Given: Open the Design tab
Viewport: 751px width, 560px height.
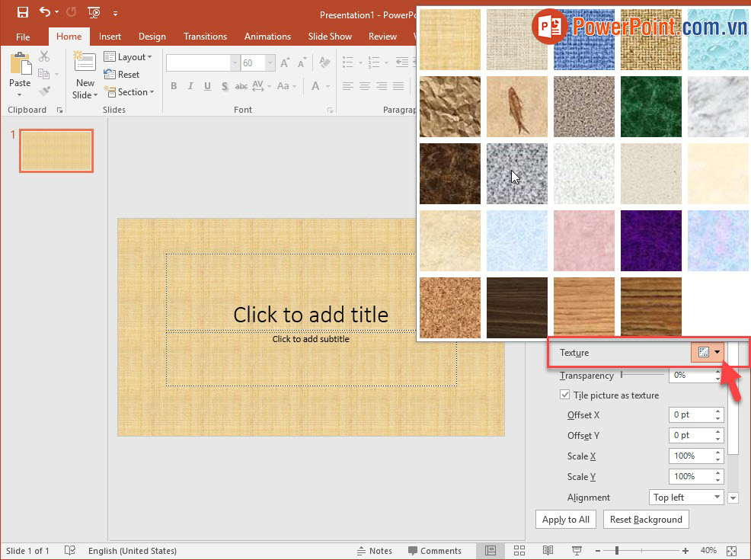Looking at the screenshot, I should pos(152,37).
